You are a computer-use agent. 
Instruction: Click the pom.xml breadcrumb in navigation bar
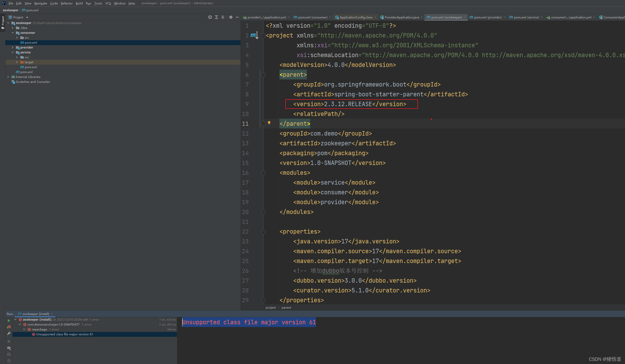point(30,10)
